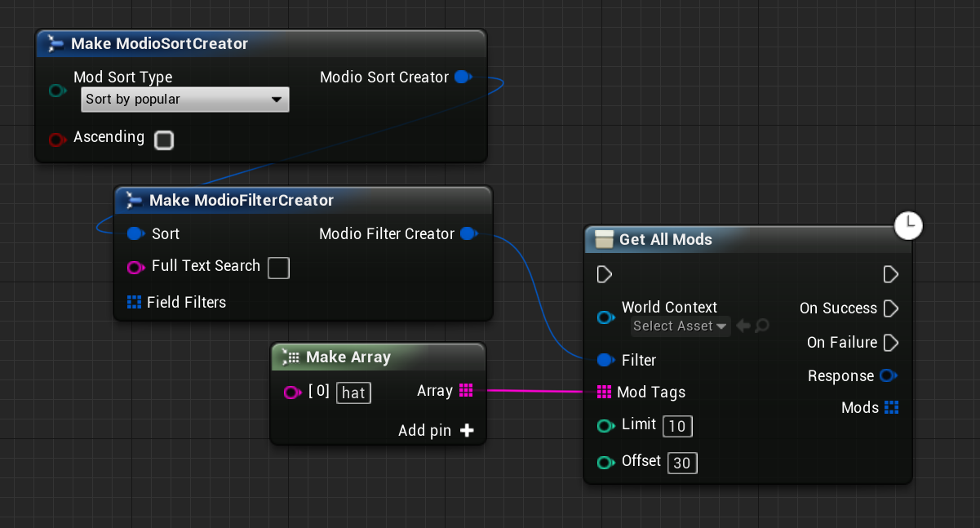Click the Response output pin
The image size is (980, 528).
coord(889,375)
